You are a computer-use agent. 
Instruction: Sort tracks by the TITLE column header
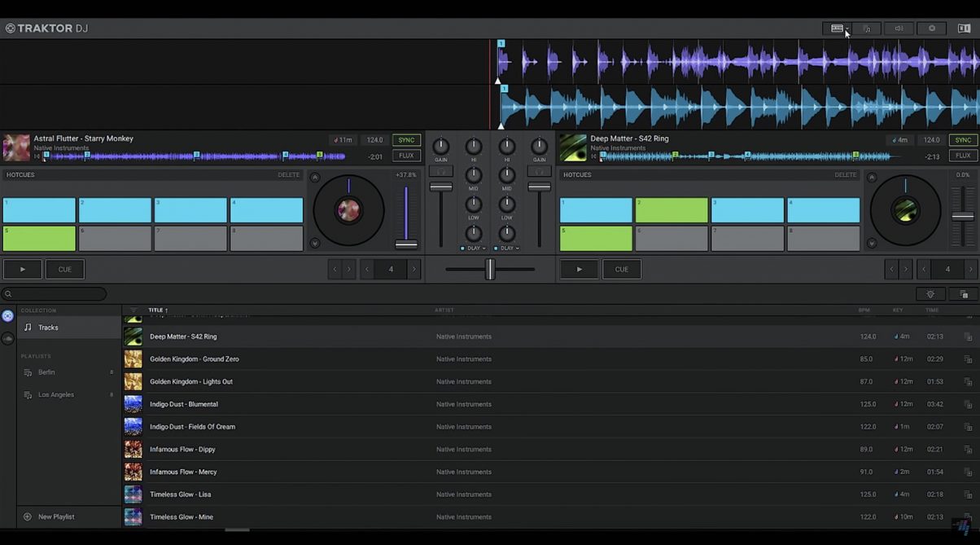(156, 310)
